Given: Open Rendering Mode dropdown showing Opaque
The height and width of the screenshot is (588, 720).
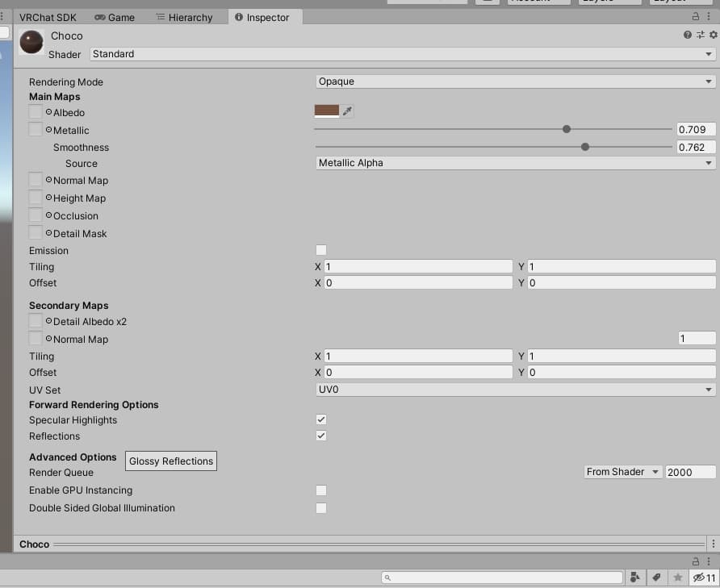Looking at the screenshot, I should tap(515, 81).
